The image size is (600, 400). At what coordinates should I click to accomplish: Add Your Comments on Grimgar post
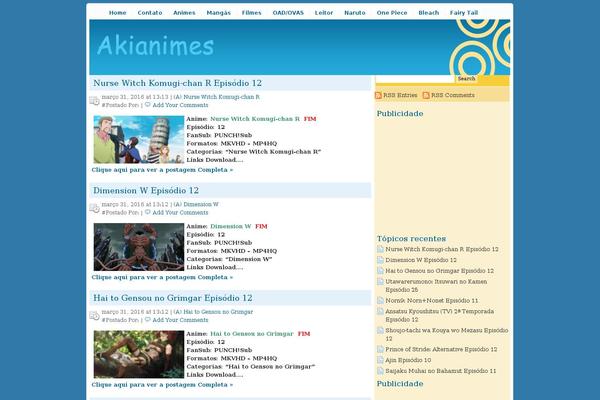tap(180, 320)
